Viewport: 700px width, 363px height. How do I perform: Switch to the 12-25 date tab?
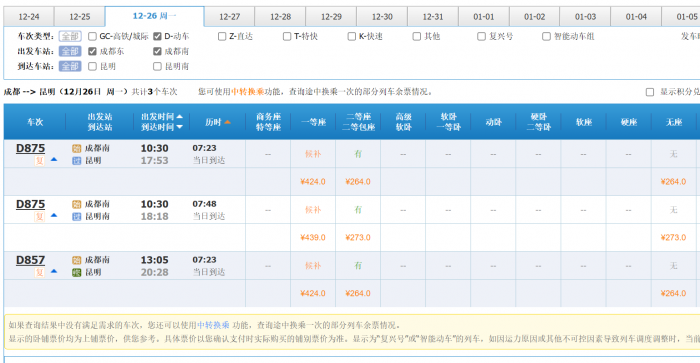(79, 17)
